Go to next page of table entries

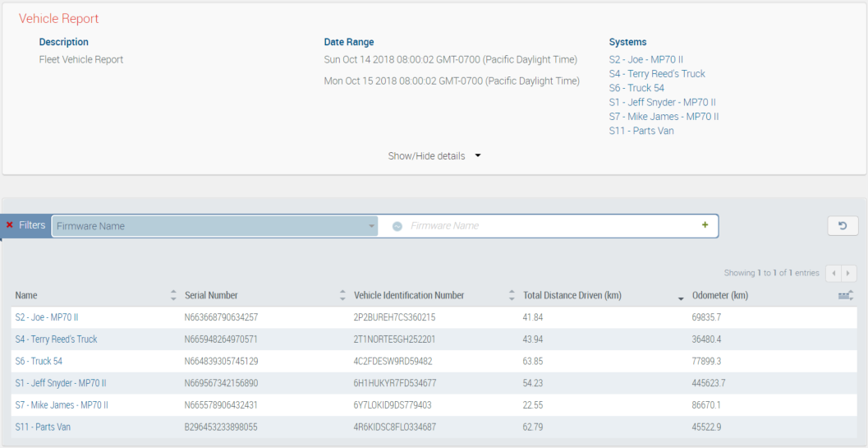click(x=849, y=273)
